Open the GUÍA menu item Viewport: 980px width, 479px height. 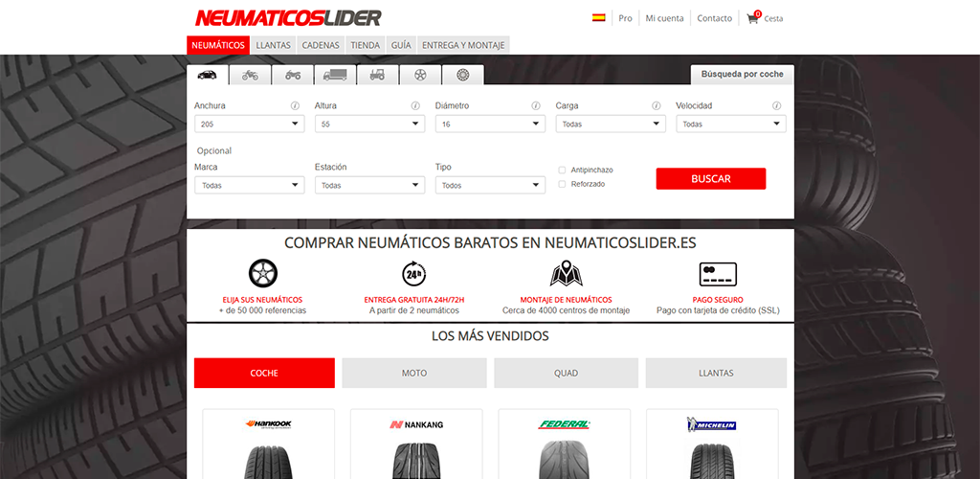(x=401, y=45)
